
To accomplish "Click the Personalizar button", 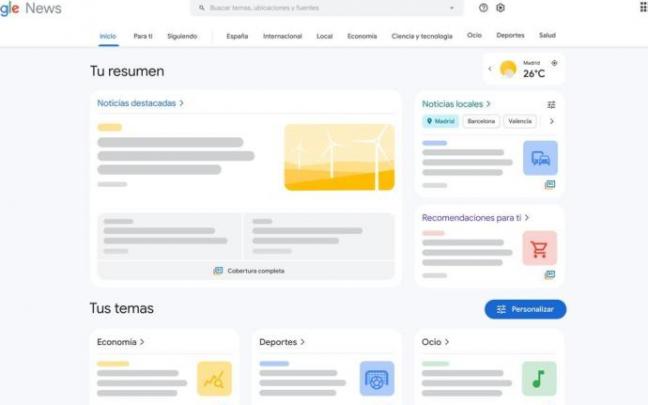I will coord(525,309).
